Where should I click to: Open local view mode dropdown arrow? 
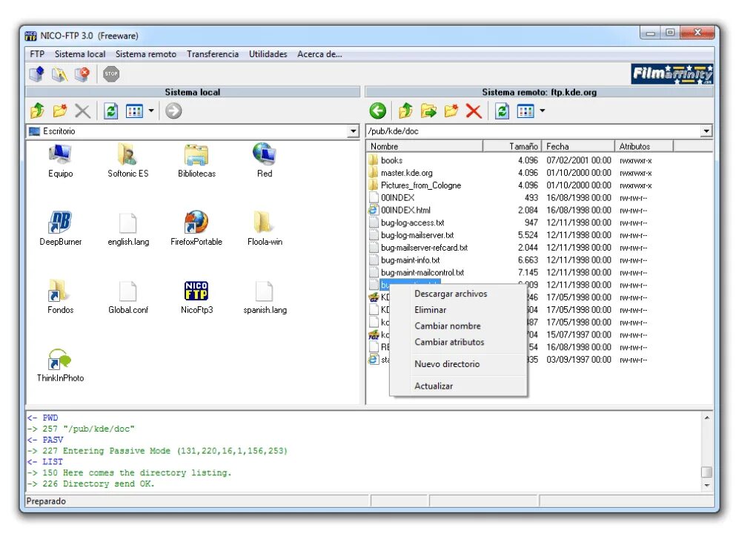click(x=151, y=111)
